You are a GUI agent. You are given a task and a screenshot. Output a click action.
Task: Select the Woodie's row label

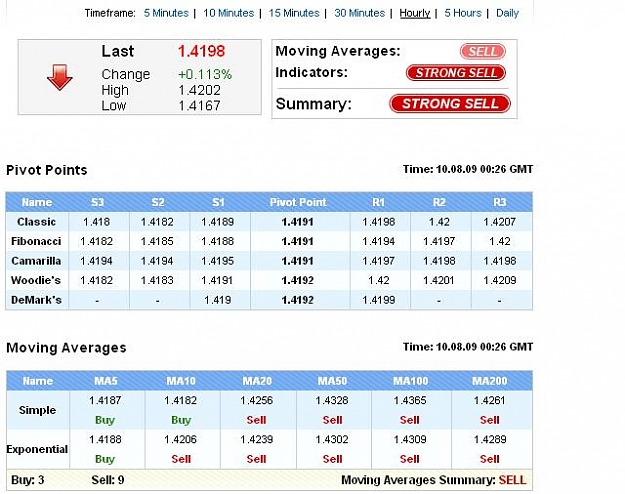(x=36, y=280)
